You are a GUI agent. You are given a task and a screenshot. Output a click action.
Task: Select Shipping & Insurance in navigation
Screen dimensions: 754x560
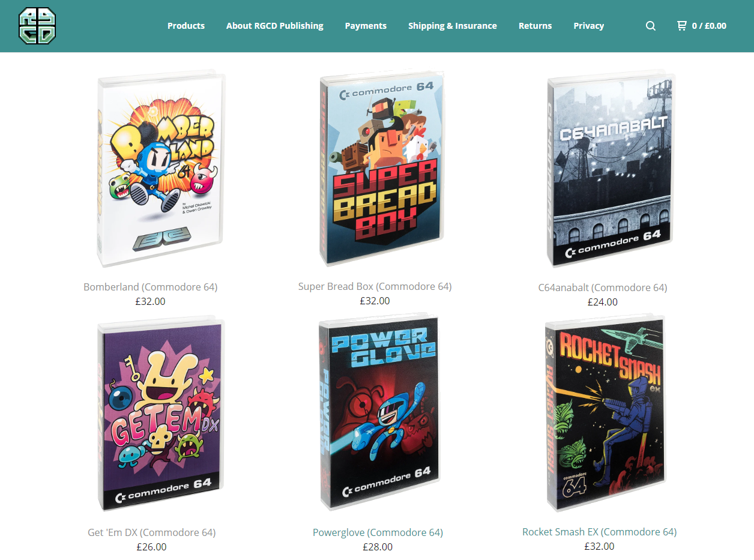(x=453, y=26)
